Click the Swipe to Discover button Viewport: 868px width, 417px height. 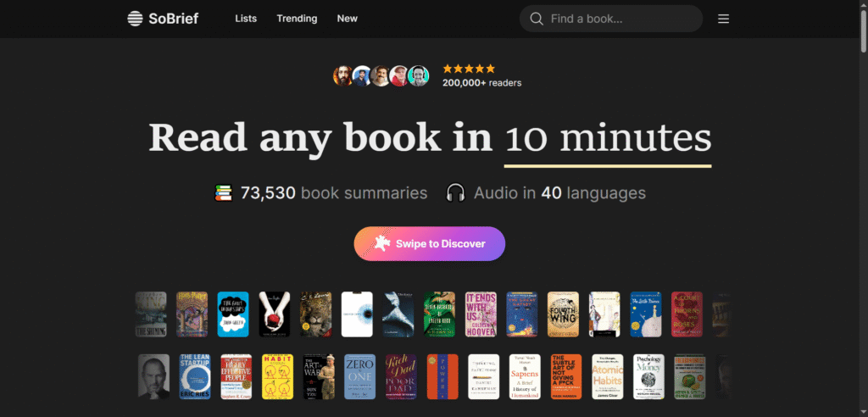click(430, 243)
